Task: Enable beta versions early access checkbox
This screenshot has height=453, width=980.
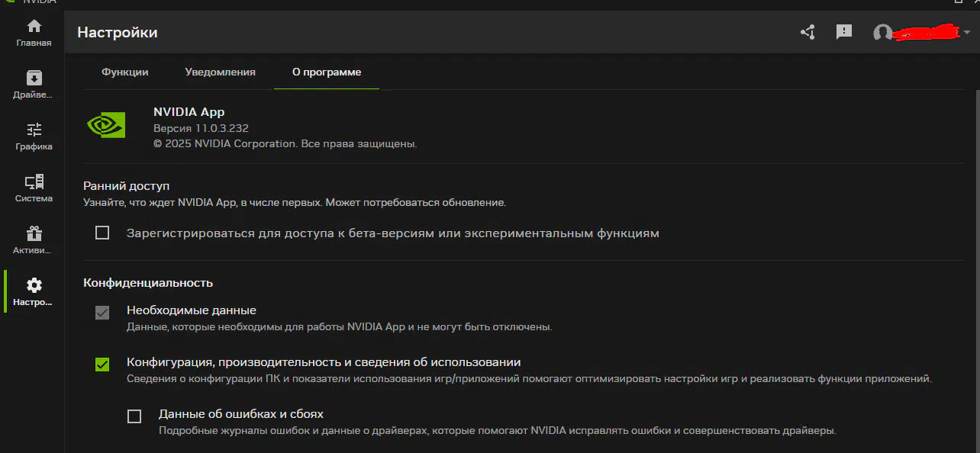Action: (x=102, y=233)
